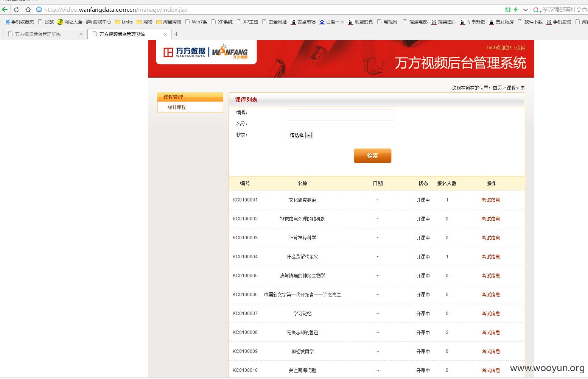Click course name 无法忘却的鲁迅

click(x=302, y=332)
